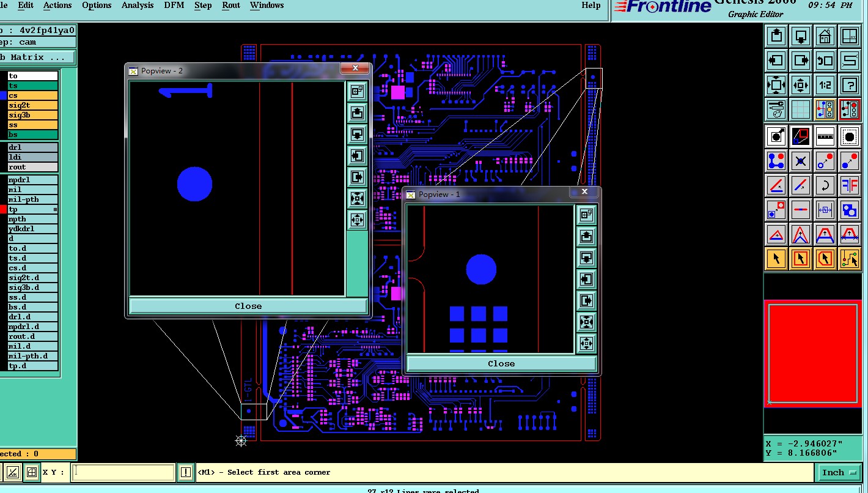The height and width of the screenshot is (493, 868).
Task: Toggle display box of layer to
Action: pos(3,76)
